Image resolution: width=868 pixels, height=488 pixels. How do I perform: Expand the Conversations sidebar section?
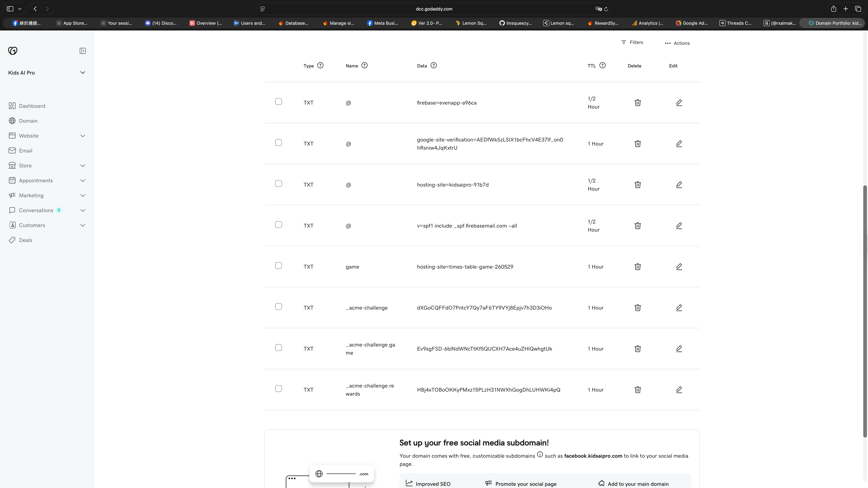83,210
